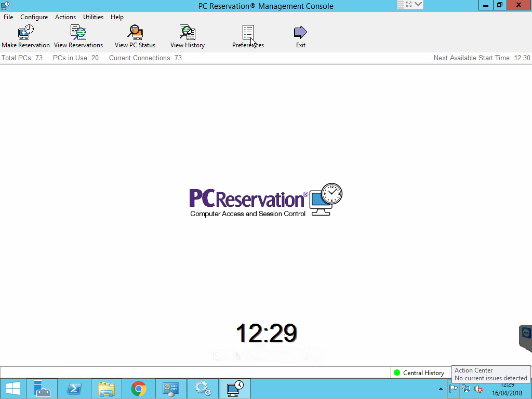Open the Help menu
The height and width of the screenshot is (399, 532).
117,17
